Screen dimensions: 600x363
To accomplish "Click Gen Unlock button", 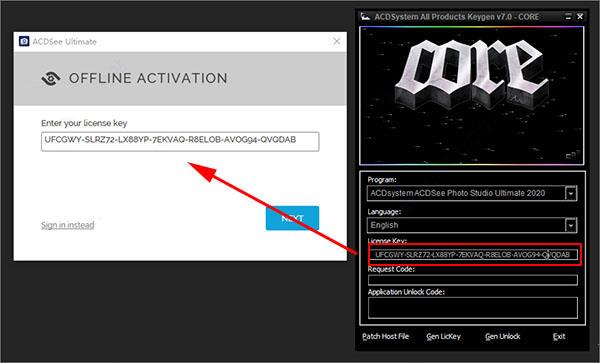I will (x=502, y=337).
